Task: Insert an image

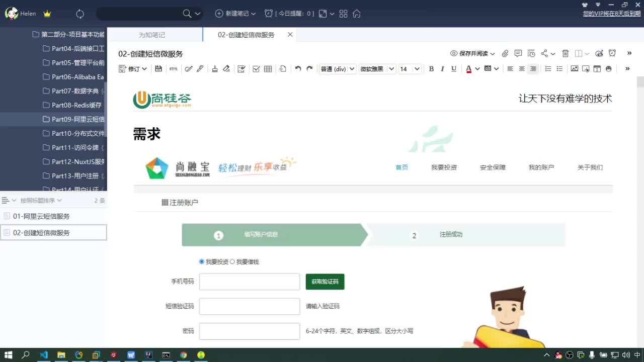Action: [x=575, y=69]
